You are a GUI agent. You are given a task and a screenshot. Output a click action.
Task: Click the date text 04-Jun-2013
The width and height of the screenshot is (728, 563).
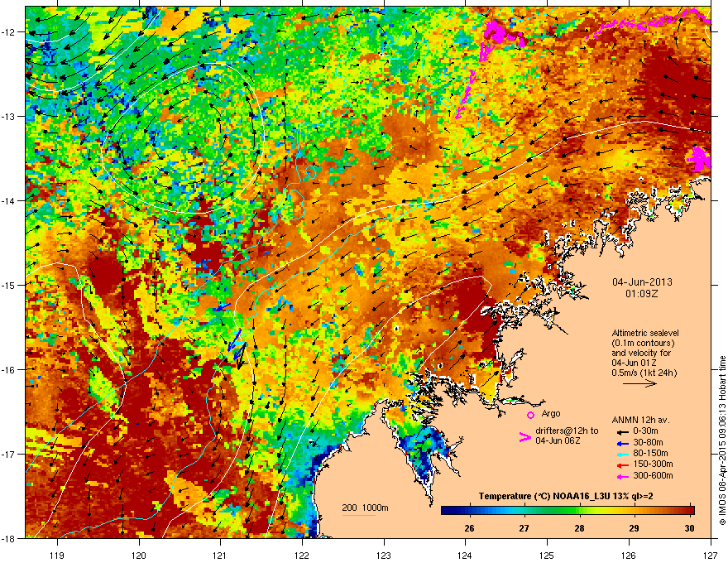coord(642,282)
